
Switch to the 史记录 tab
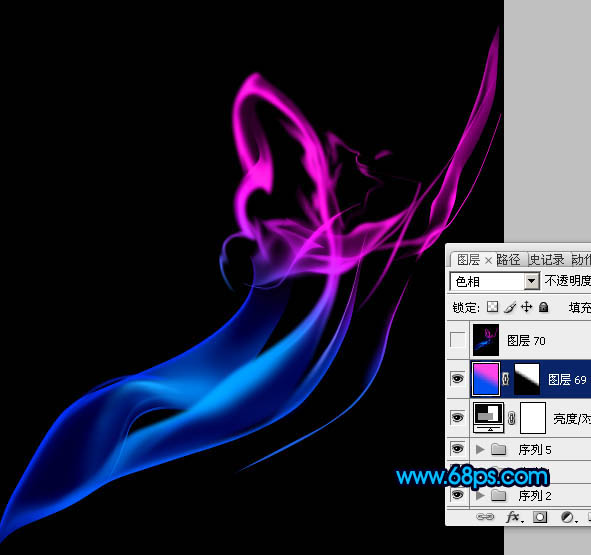coord(547,260)
